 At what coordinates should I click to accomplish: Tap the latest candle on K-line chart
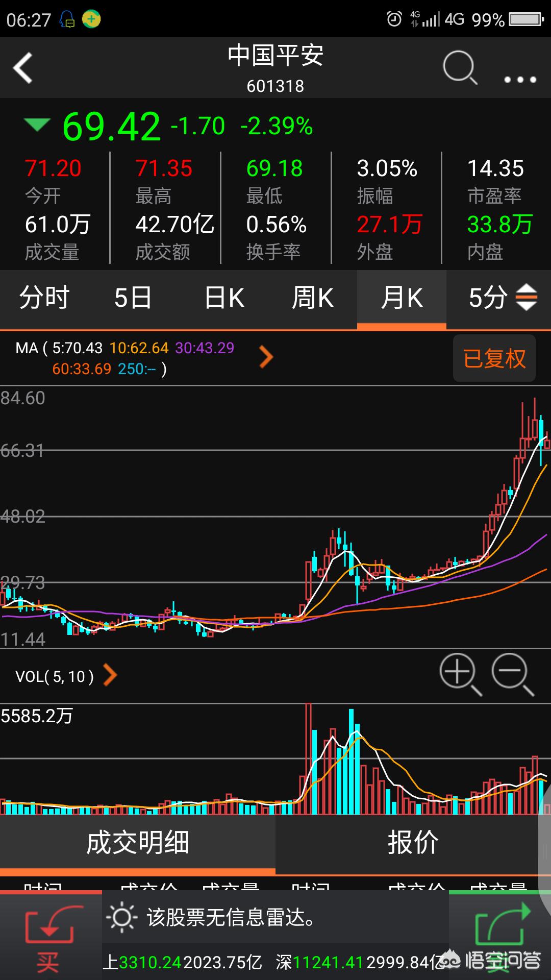[x=547, y=440]
